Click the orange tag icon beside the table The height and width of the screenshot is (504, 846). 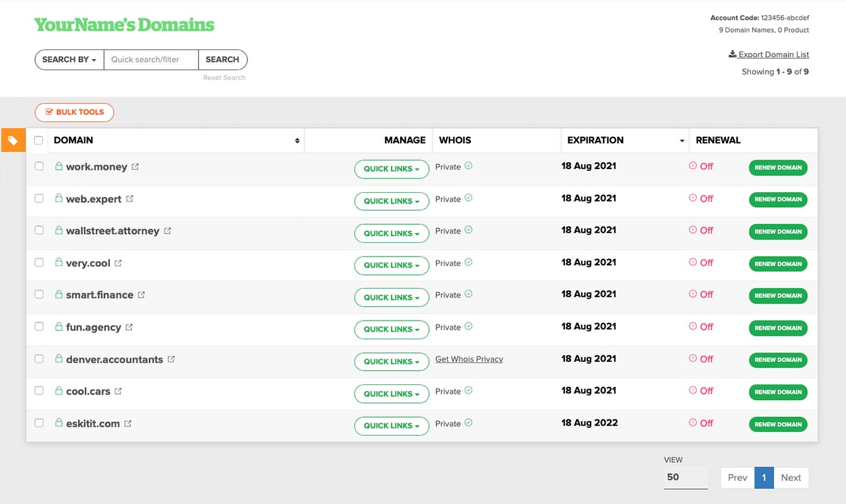pyautogui.click(x=13, y=140)
